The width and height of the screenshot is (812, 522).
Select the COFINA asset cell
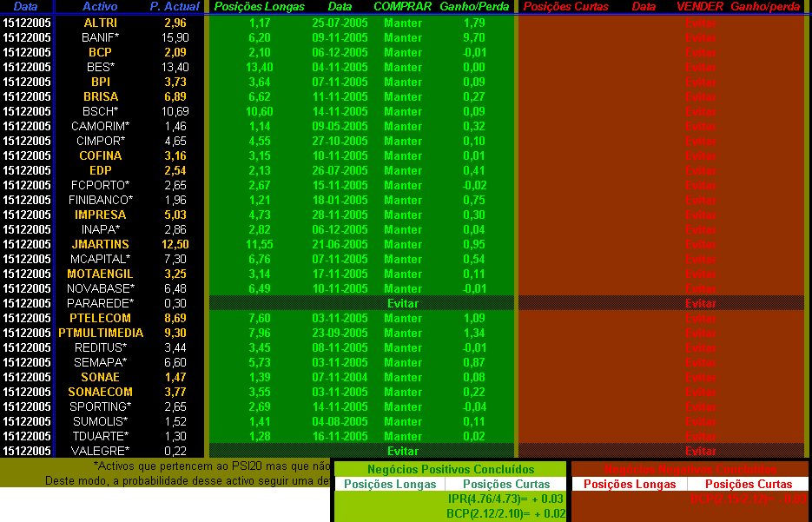pos(100,155)
